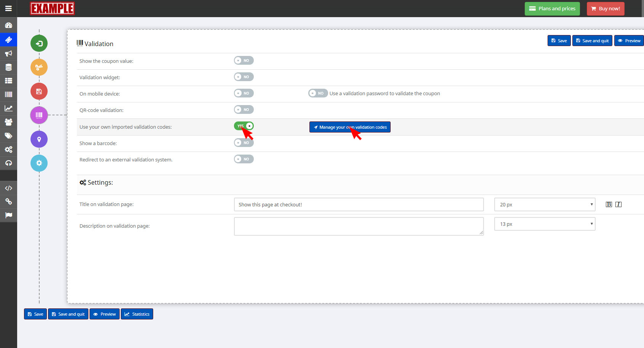
Task: Disable Use your own imported validation codes
Action: click(244, 126)
